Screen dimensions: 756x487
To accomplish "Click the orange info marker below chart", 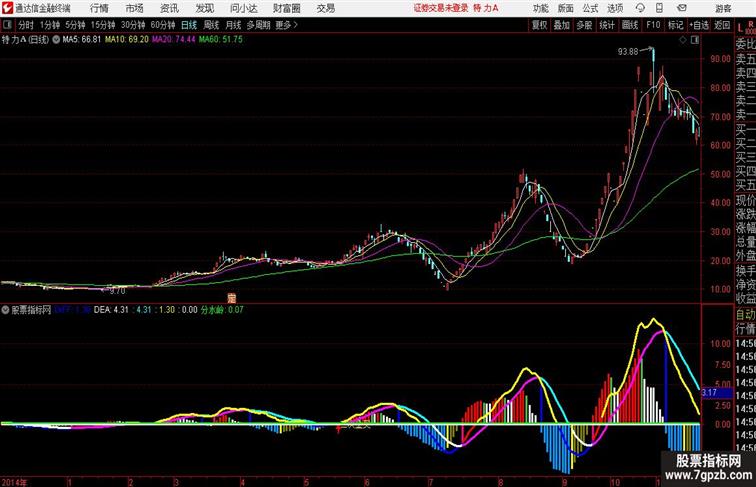I will click(231, 298).
